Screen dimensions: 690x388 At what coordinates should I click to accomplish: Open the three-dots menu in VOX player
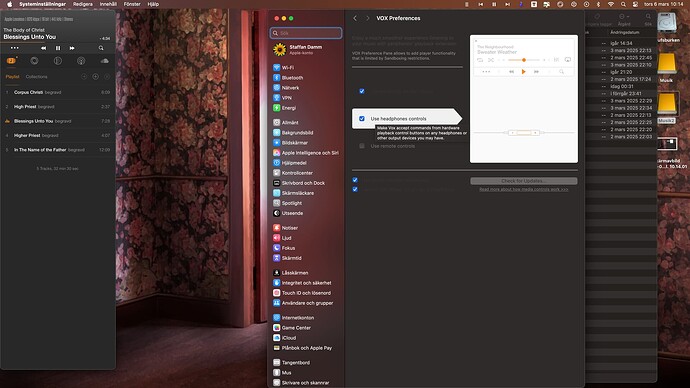tap(15, 48)
